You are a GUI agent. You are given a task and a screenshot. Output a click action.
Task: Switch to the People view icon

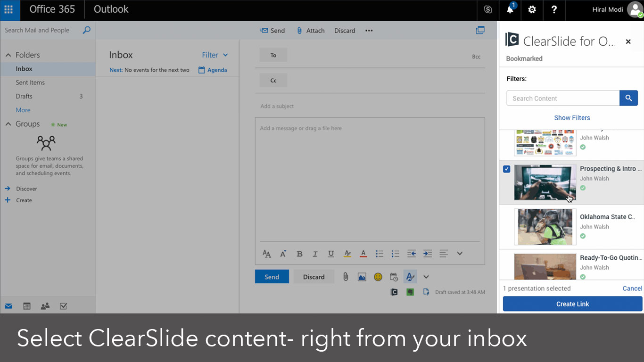(x=45, y=306)
